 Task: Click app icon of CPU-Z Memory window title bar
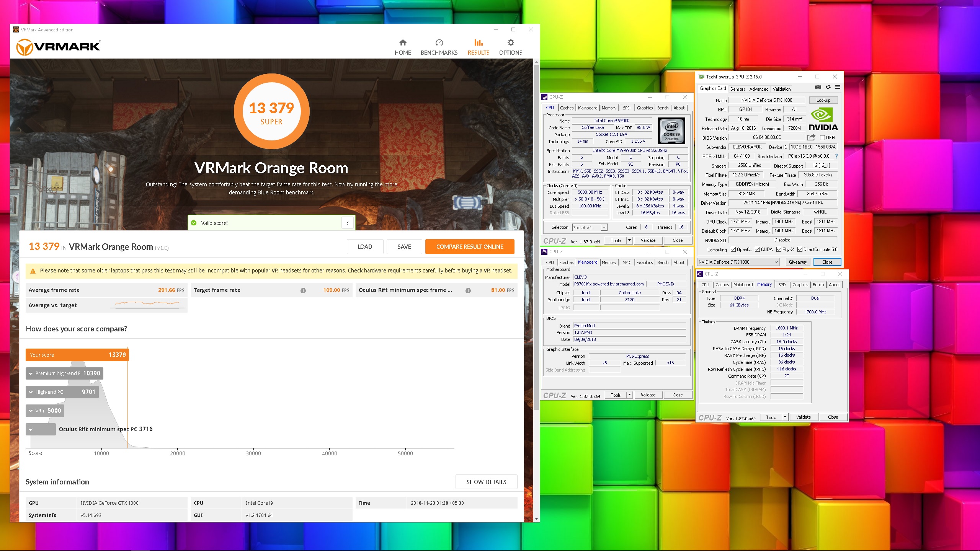click(x=700, y=274)
